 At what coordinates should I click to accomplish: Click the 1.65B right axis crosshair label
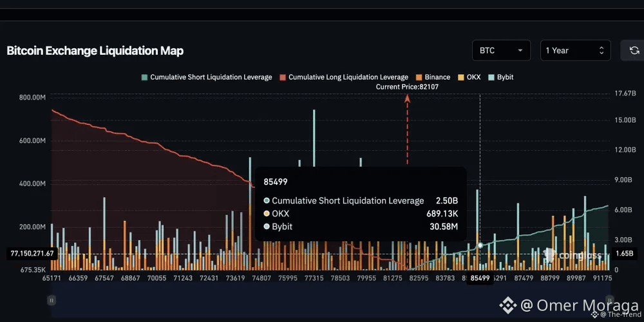[x=624, y=253]
